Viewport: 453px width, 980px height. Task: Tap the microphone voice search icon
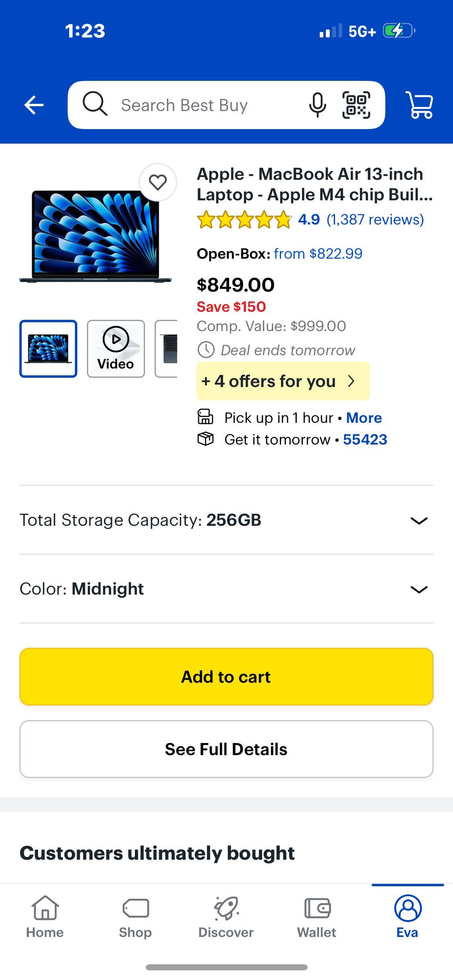point(317,105)
